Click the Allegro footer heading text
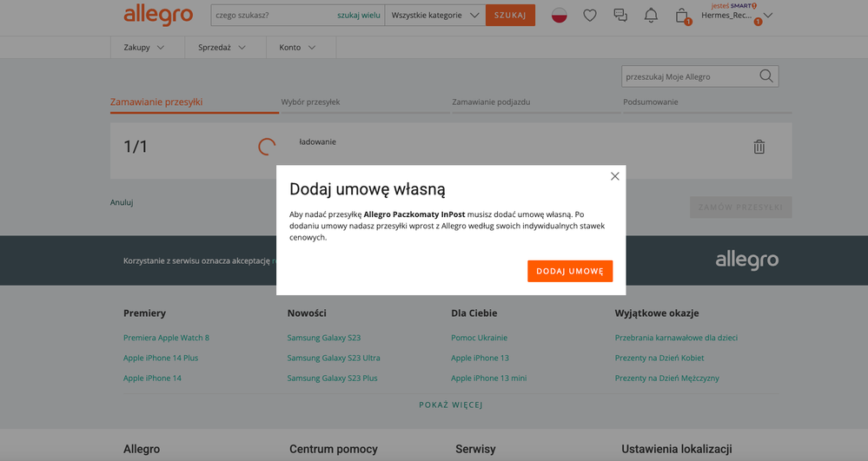868x461 pixels. [142, 450]
